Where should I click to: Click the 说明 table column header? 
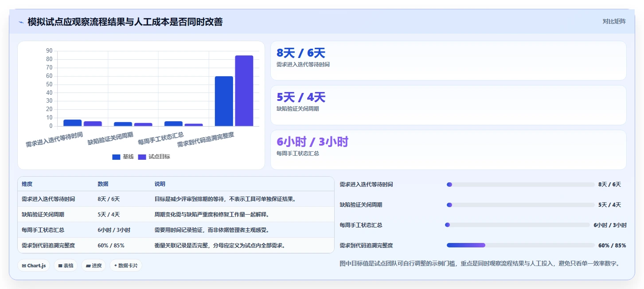(x=160, y=184)
